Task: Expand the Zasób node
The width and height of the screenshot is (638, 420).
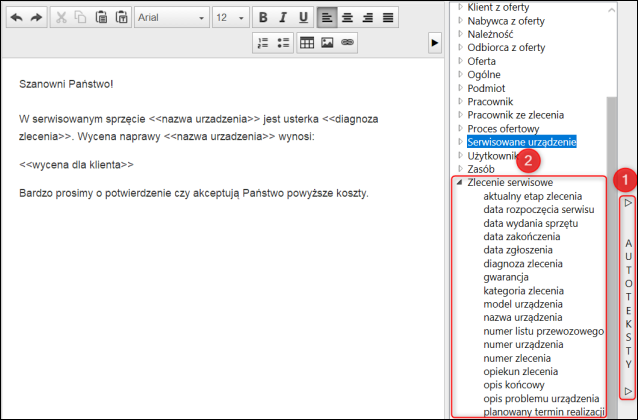Action: (x=461, y=168)
